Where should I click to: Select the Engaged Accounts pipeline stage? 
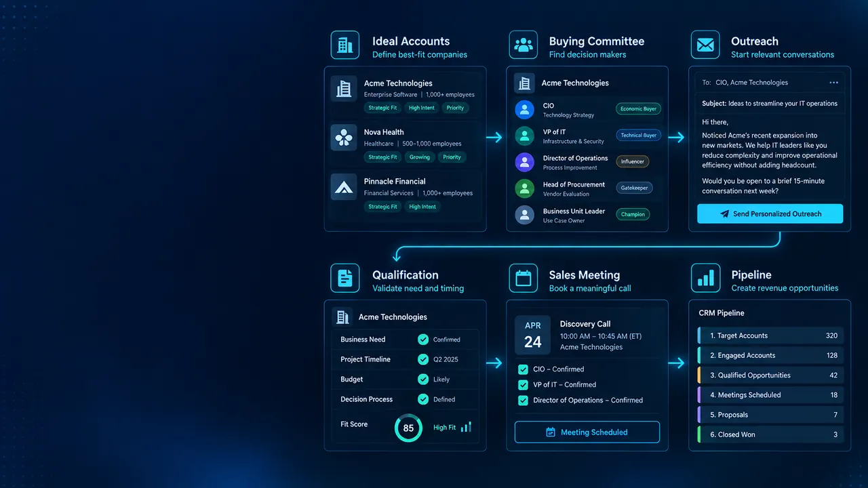click(770, 355)
